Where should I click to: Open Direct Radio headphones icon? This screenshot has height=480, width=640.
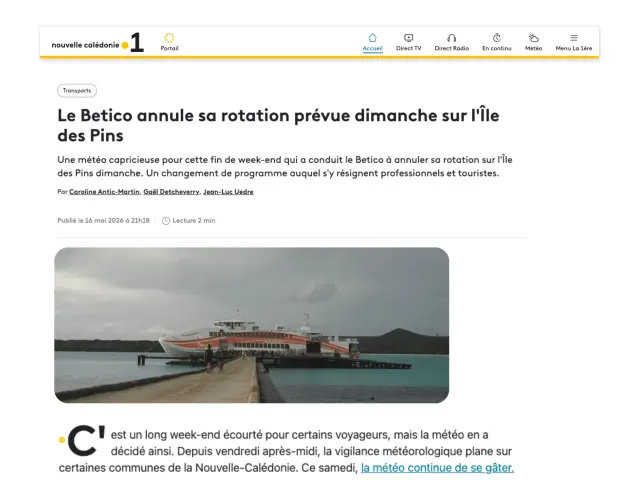(451, 38)
